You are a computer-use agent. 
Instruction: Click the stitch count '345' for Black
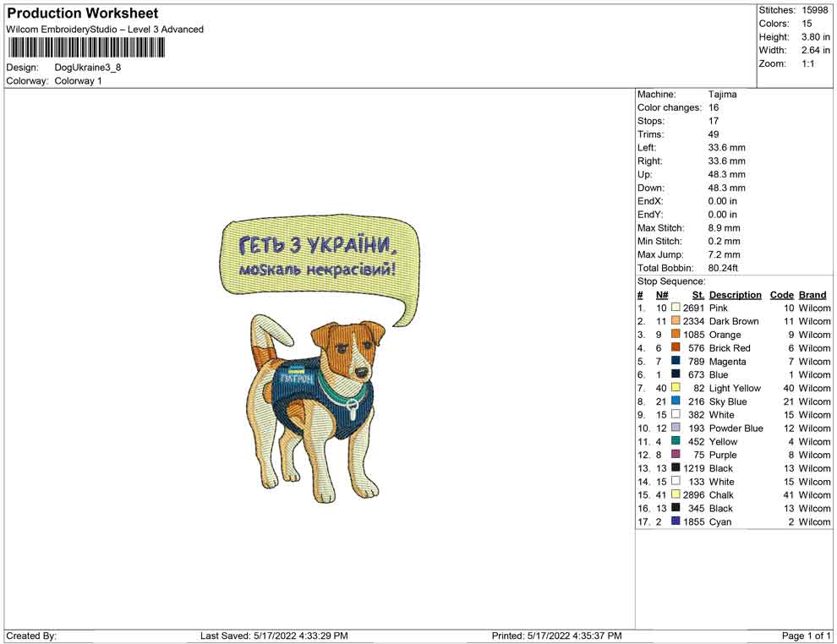point(696,508)
